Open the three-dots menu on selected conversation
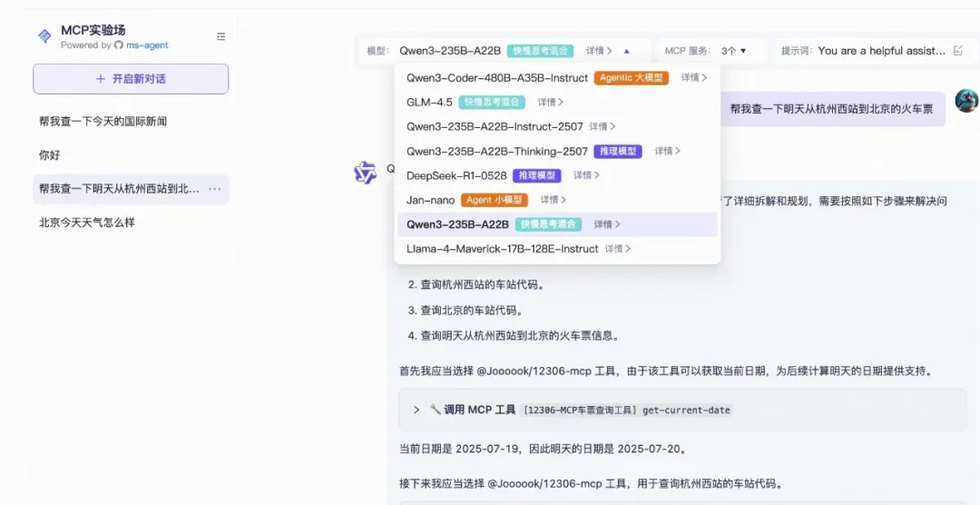This screenshot has width=980, height=505. click(214, 189)
